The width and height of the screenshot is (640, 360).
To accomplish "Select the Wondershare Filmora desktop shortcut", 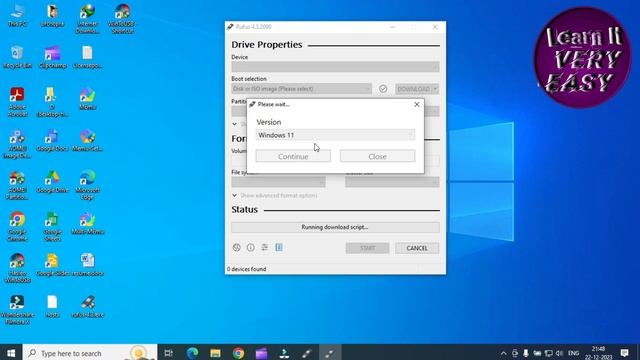I will (x=17, y=310).
